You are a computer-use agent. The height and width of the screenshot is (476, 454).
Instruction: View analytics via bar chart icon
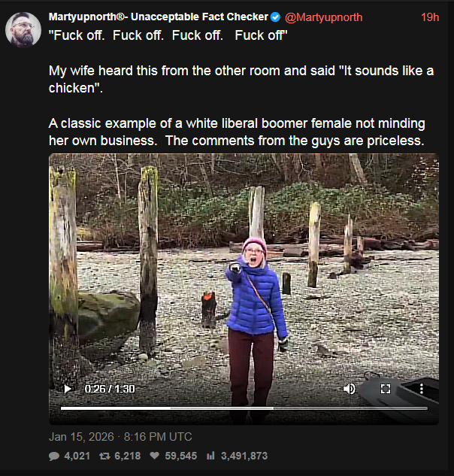[210, 456]
